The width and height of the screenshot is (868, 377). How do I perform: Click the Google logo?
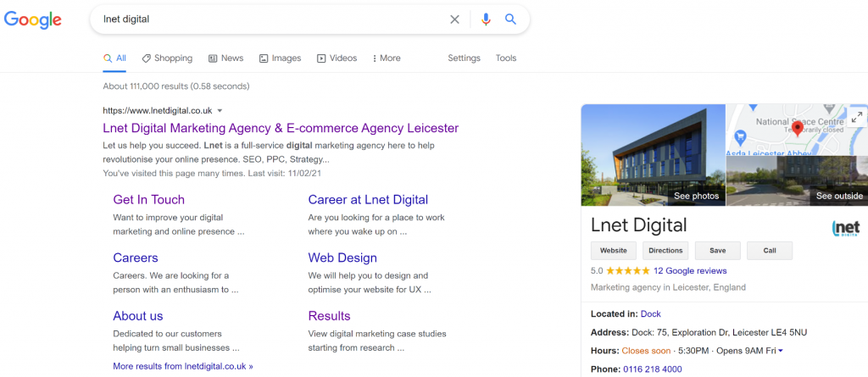tap(33, 20)
